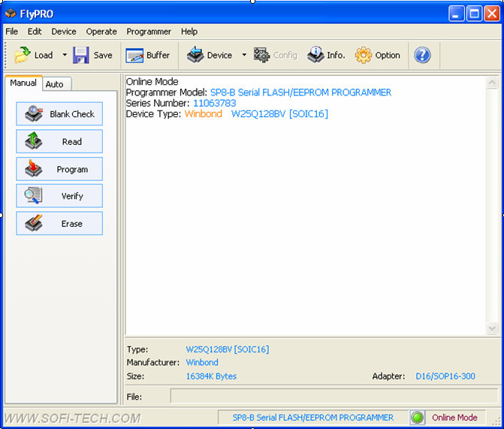Click the Blank Check button
Image resolution: width=504 pixels, height=429 pixels.
point(59,114)
